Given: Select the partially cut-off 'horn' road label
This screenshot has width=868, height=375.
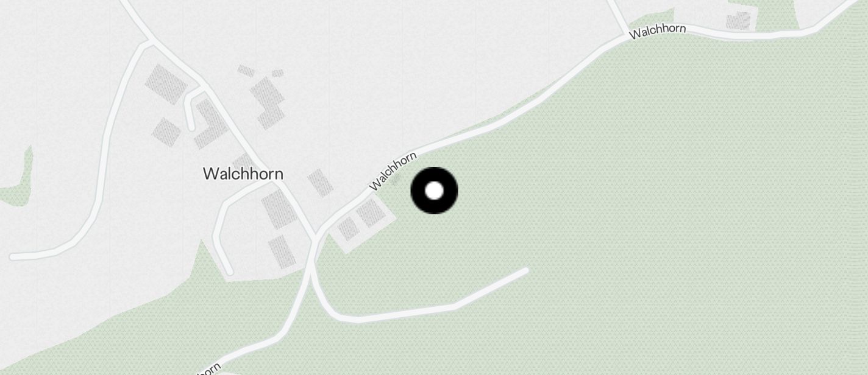Looking at the screenshot, I should 209,370.
